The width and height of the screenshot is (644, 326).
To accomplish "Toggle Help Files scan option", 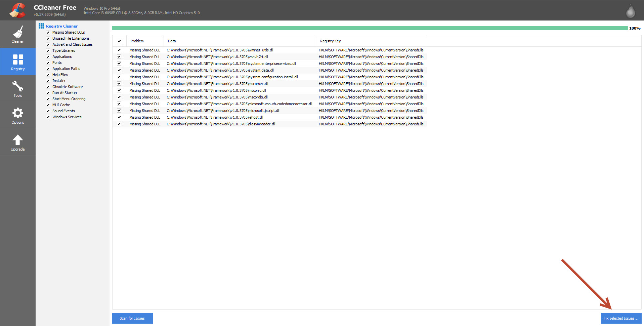I will click(48, 75).
